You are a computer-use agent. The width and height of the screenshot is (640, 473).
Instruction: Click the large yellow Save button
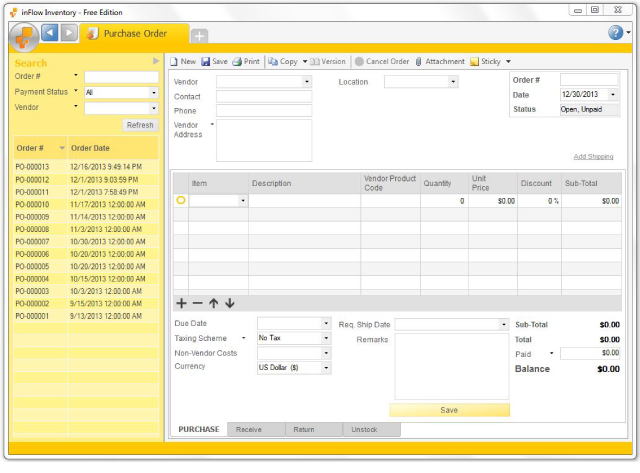click(x=449, y=410)
